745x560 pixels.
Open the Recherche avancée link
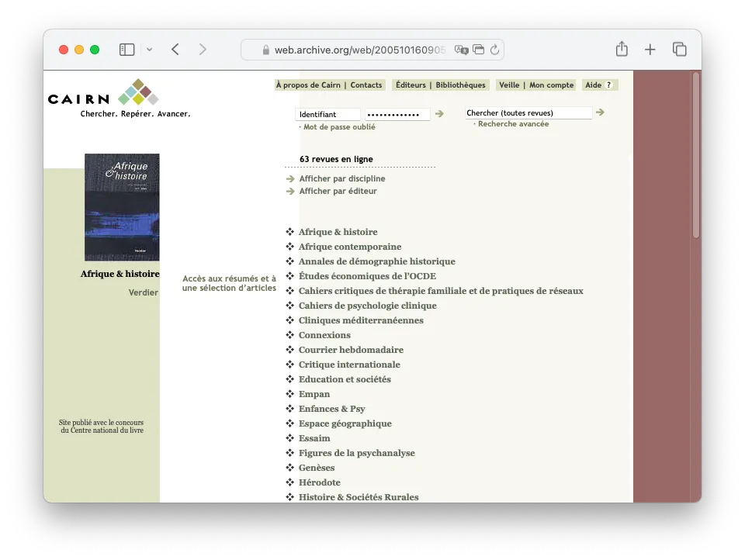tap(513, 124)
